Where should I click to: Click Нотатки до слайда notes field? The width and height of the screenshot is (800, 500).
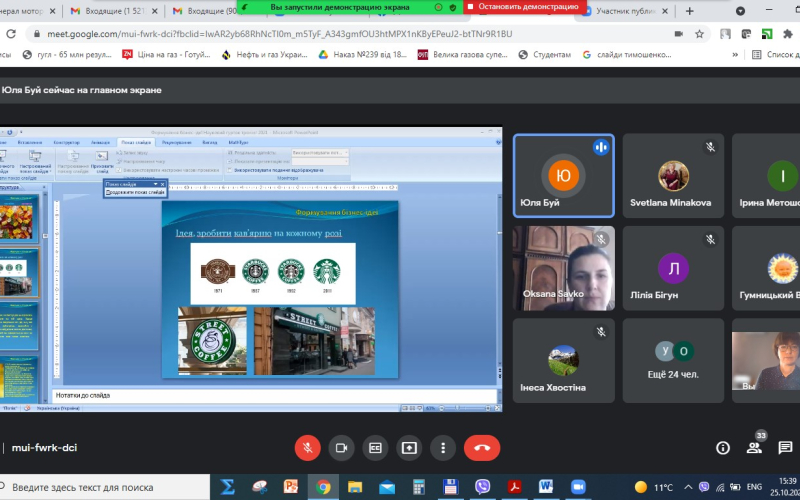pyautogui.click(x=274, y=395)
